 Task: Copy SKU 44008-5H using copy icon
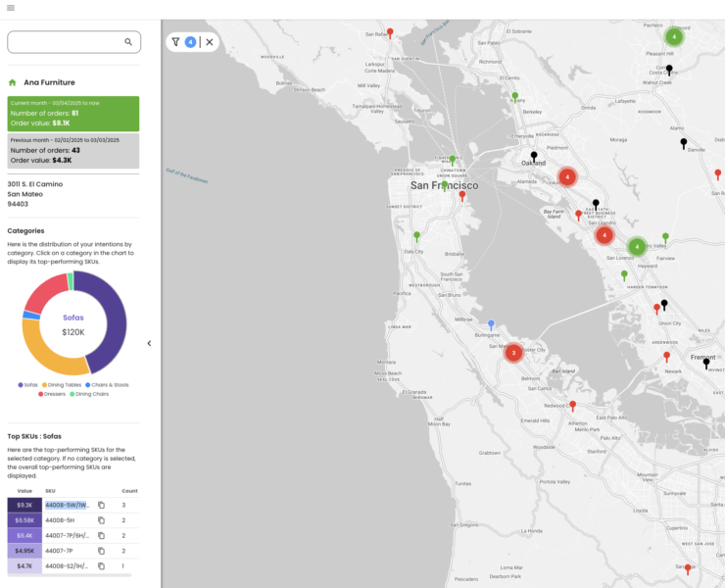(x=101, y=520)
